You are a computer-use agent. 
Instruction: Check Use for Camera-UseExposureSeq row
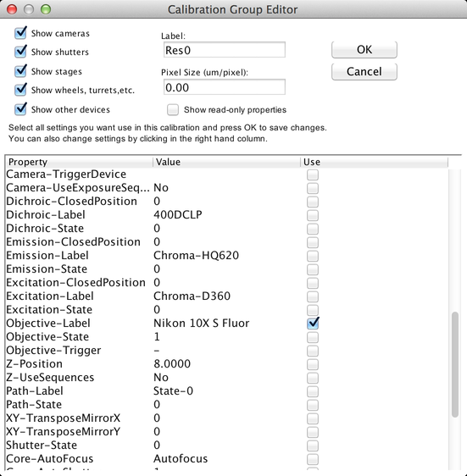313,188
